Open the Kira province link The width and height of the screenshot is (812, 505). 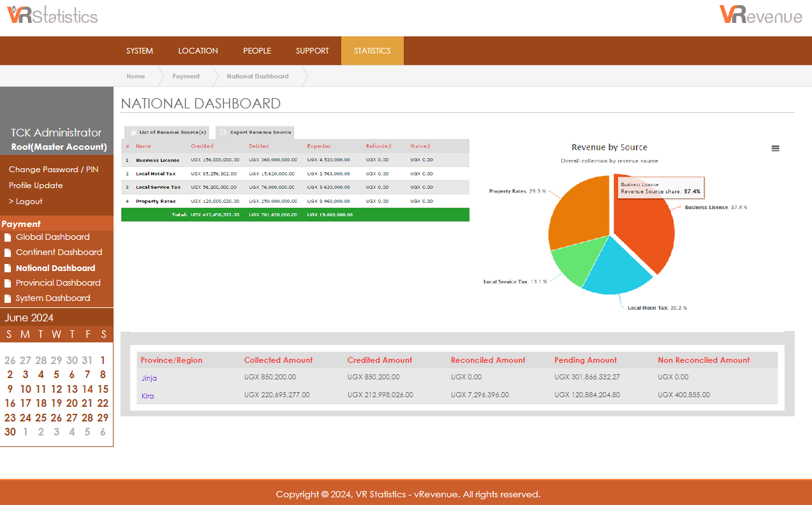(x=147, y=396)
